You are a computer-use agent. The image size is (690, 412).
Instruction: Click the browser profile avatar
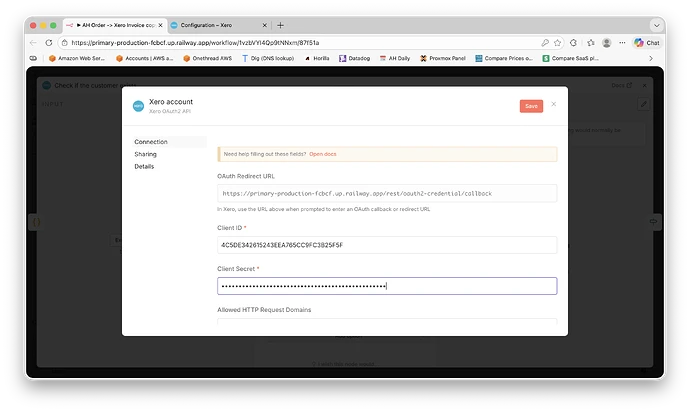pos(606,43)
